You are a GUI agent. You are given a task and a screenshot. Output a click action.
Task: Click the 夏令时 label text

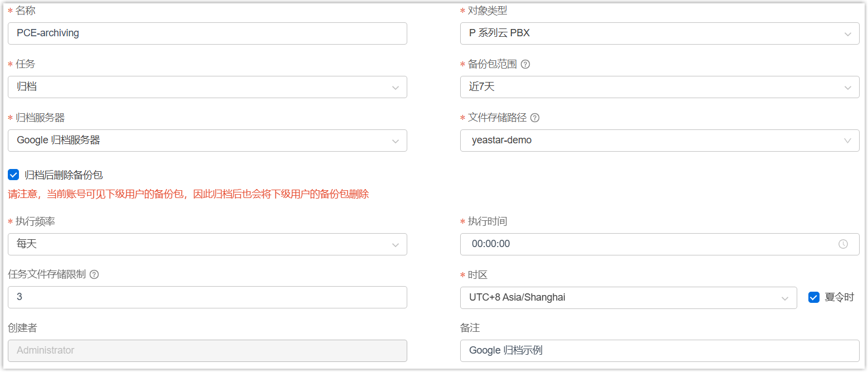(839, 297)
